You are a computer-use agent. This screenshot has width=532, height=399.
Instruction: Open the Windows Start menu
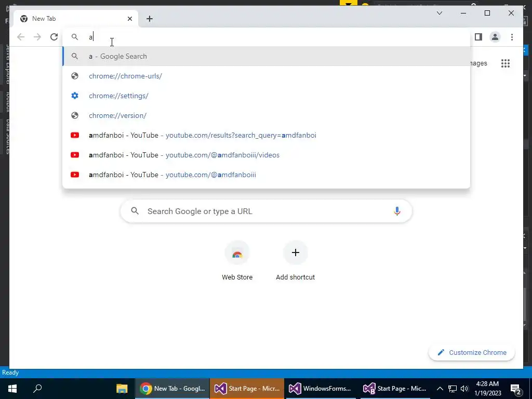(12, 389)
